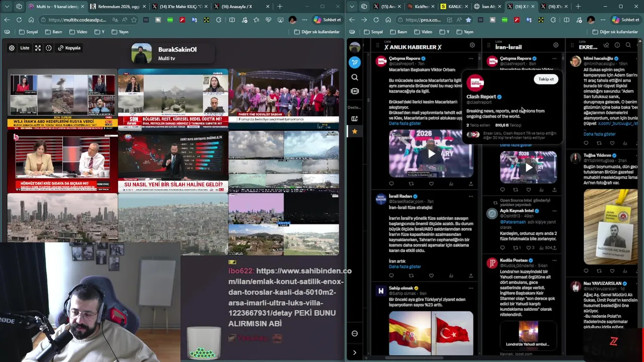644x362 pixels.
Task: Open more options on İsrail Radarı post
Action: tap(471, 196)
